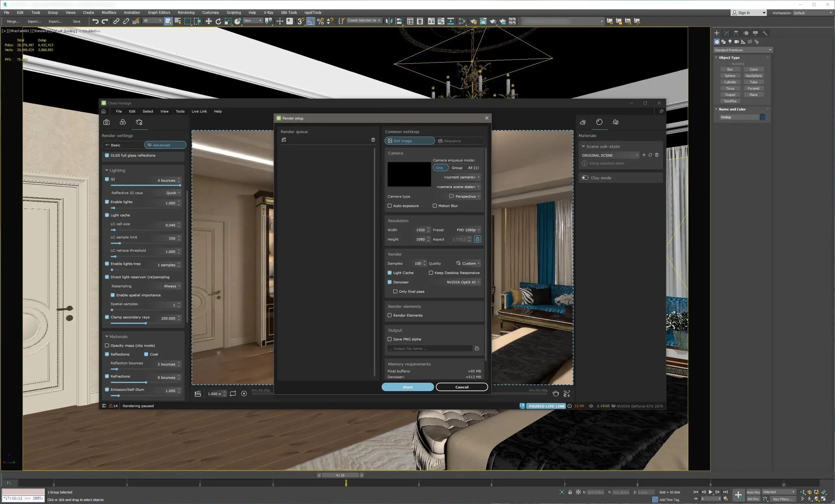Collapse the Lighting section
The height and width of the screenshot is (504, 835).
pyautogui.click(x=107, y=170)
